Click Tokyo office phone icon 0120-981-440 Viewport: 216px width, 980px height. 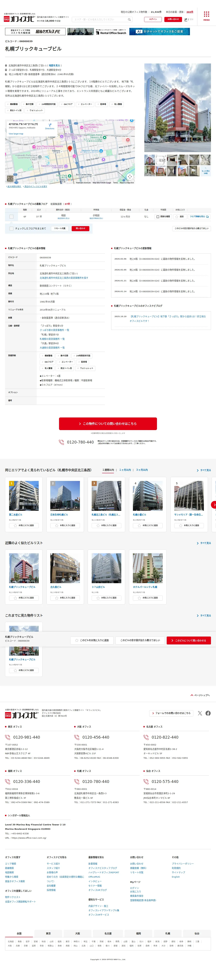[8, 737]
